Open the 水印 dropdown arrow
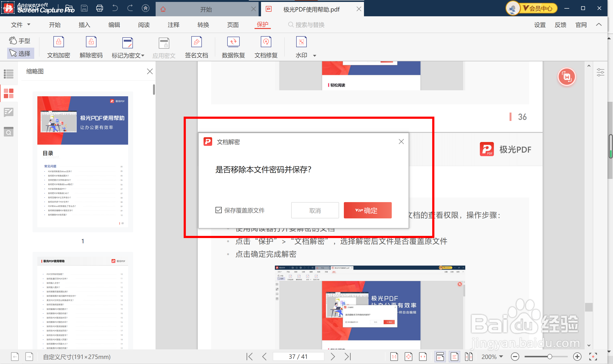 pos(315,56)
